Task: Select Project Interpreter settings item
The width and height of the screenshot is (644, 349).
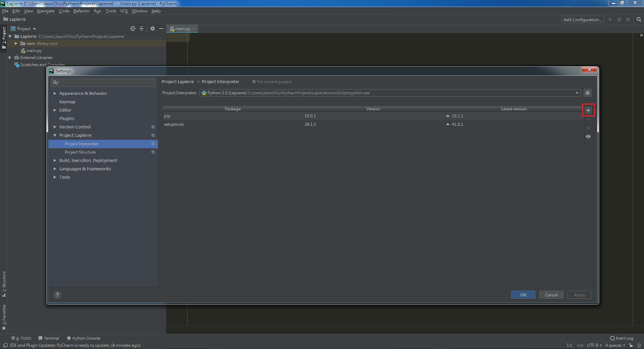Action: pos(103,144)
